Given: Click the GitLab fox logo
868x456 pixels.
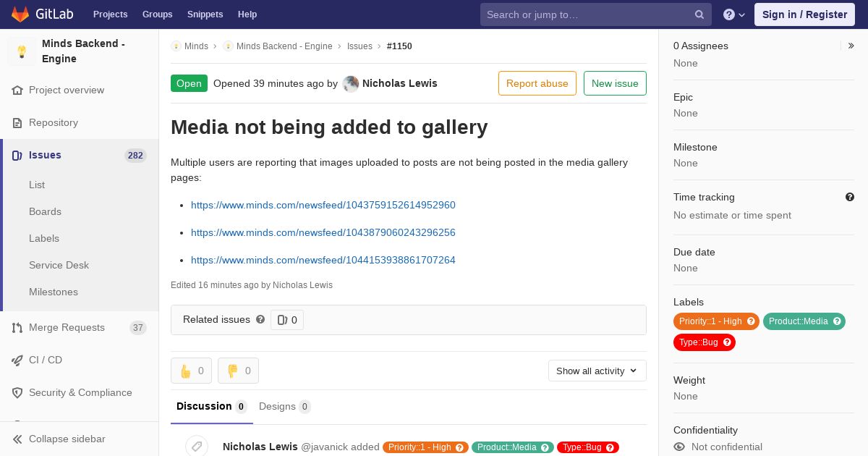Looking at the screenshot, I should pyautogui.click(x=20, y=14).
